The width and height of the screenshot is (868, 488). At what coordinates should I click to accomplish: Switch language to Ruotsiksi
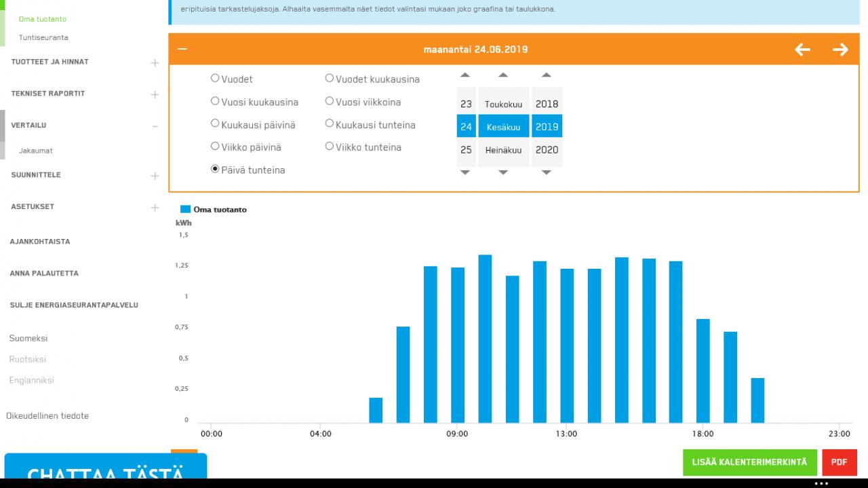coord(28,359)
